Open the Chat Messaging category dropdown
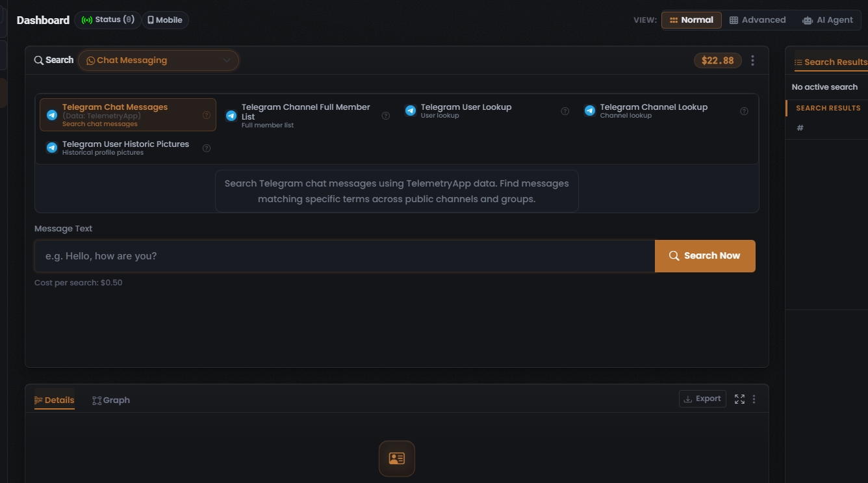Image resolution: width=868 pixels, height=483 pixels. click(x=159, y=60)
